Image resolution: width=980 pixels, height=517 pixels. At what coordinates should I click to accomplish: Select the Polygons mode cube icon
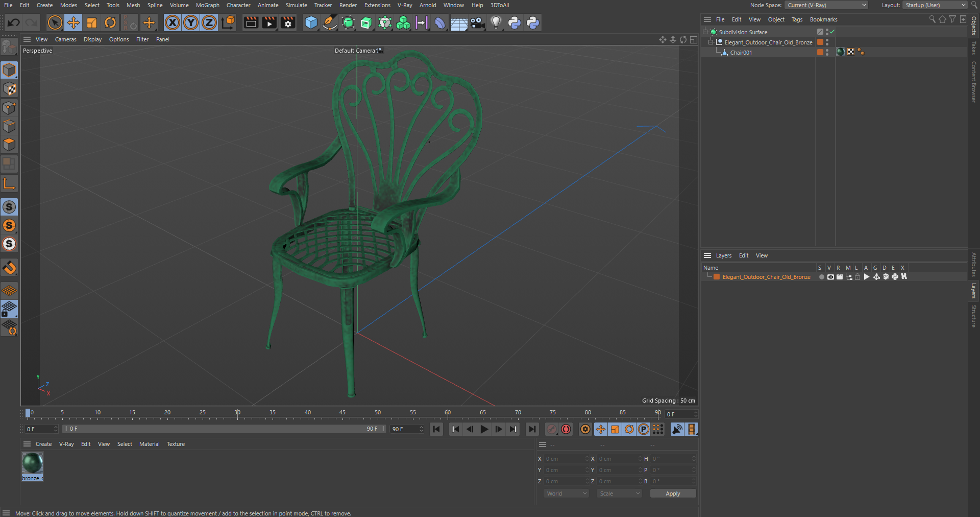point(9,145)
